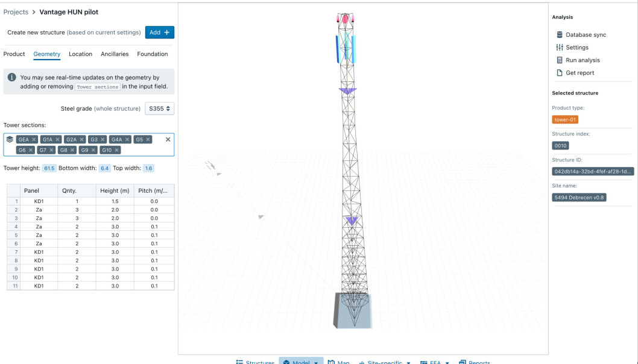The image size is (638, 364).
Task: Remove the G4A tower section tag
Action: (127, 139)
